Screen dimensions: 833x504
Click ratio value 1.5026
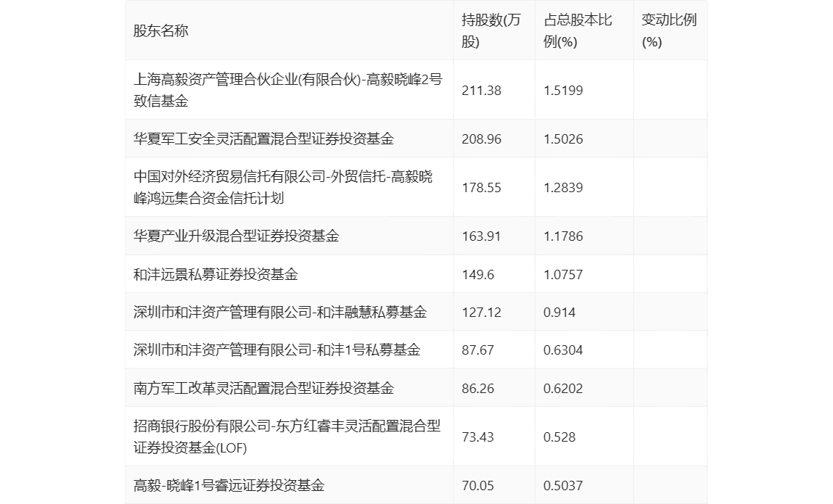pos(563,139)
